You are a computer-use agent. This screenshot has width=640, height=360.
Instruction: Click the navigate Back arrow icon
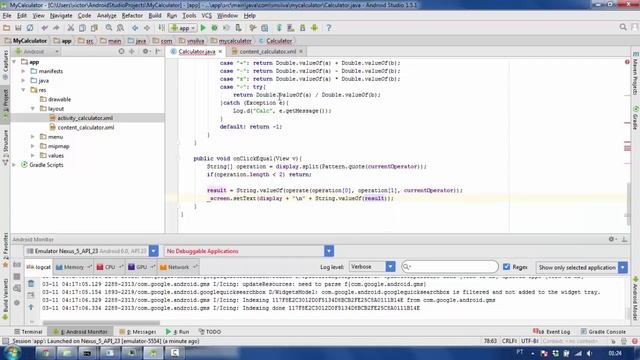[x=135, y=28]
